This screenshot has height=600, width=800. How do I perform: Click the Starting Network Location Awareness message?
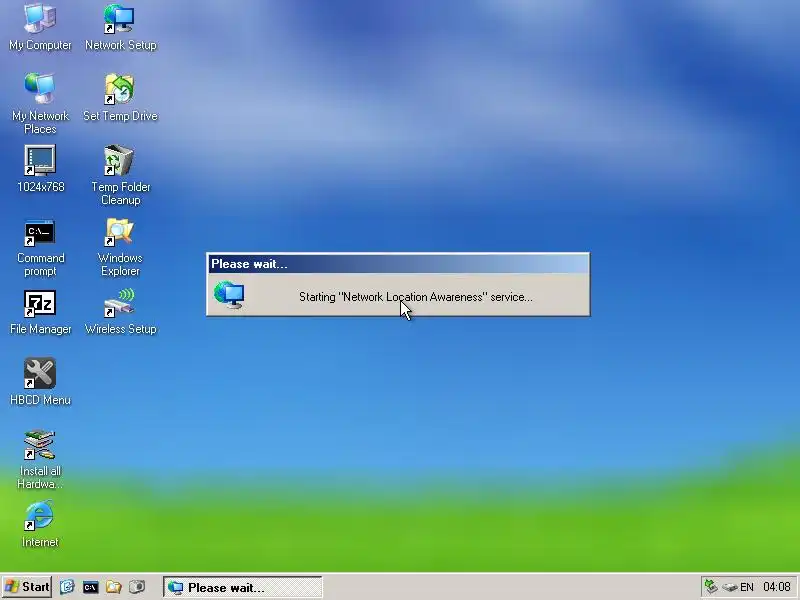(x=416, y=297)
